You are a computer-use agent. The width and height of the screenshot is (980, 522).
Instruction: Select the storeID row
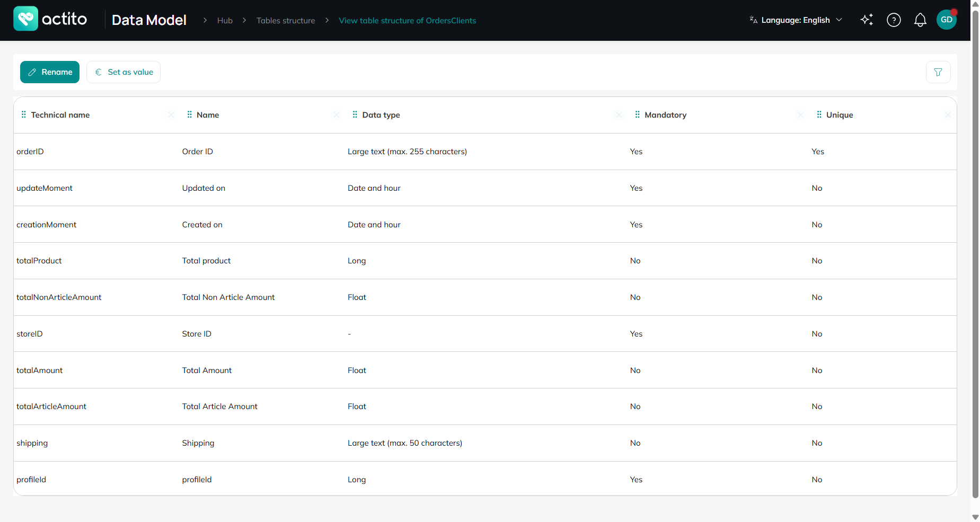pyautogui.click(x=485, y=334)
